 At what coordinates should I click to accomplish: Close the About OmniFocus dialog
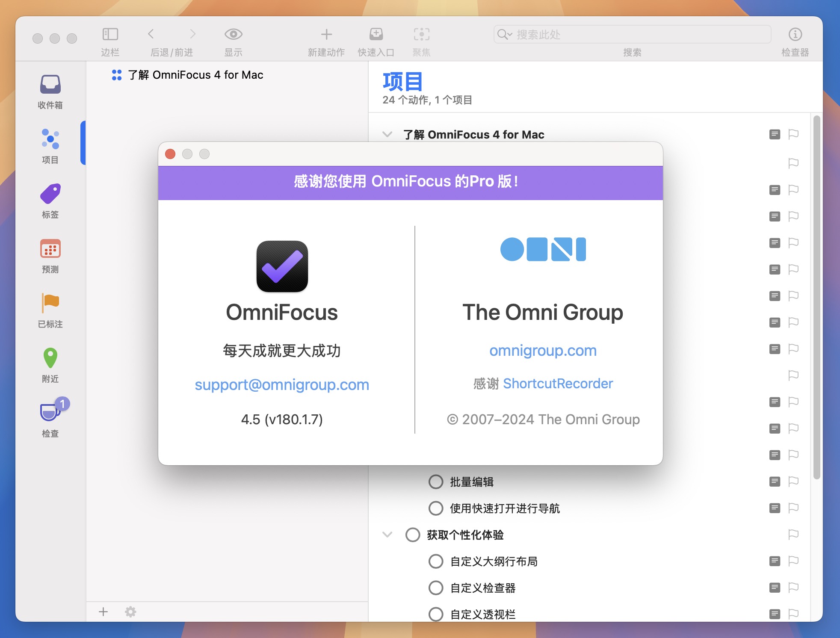pyautogui.click(x=170, y=154)
